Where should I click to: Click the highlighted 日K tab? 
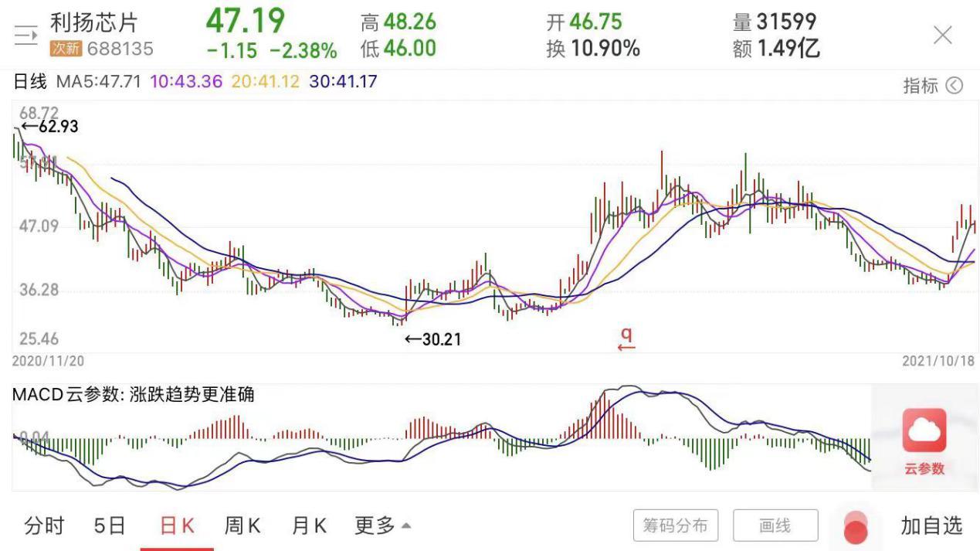pos(176,525)
